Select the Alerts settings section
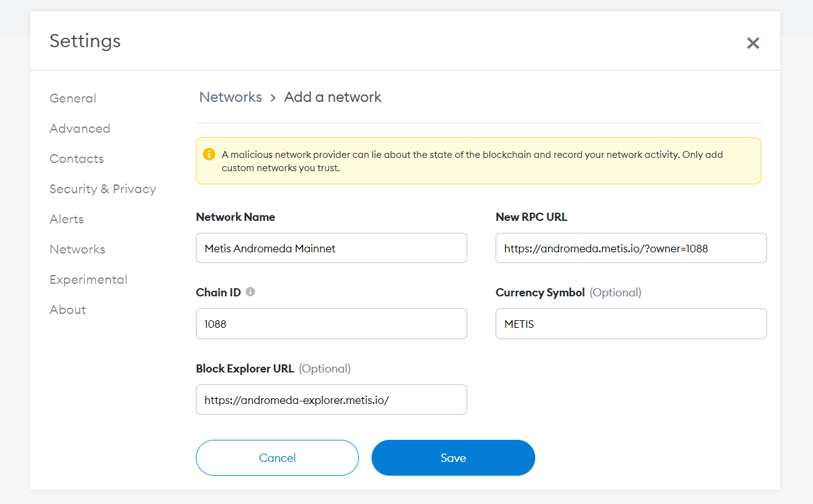The image size is (813, 504). click(x=67, y=219)
